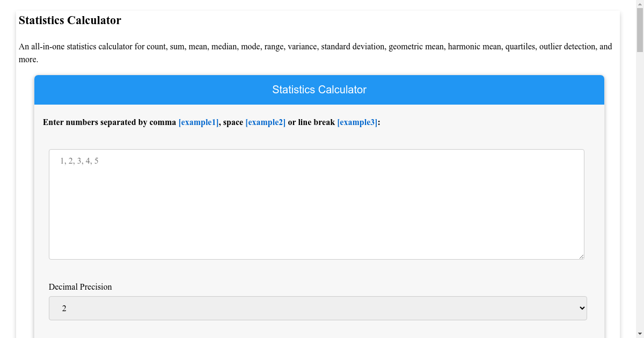Click the blue Statistics Calculator banner
644x338 pixels.
point(319,90)
